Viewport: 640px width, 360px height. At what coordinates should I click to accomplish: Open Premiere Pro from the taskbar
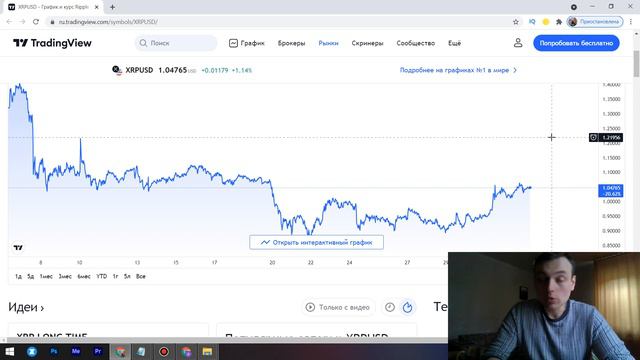click(x=98, y=351)
